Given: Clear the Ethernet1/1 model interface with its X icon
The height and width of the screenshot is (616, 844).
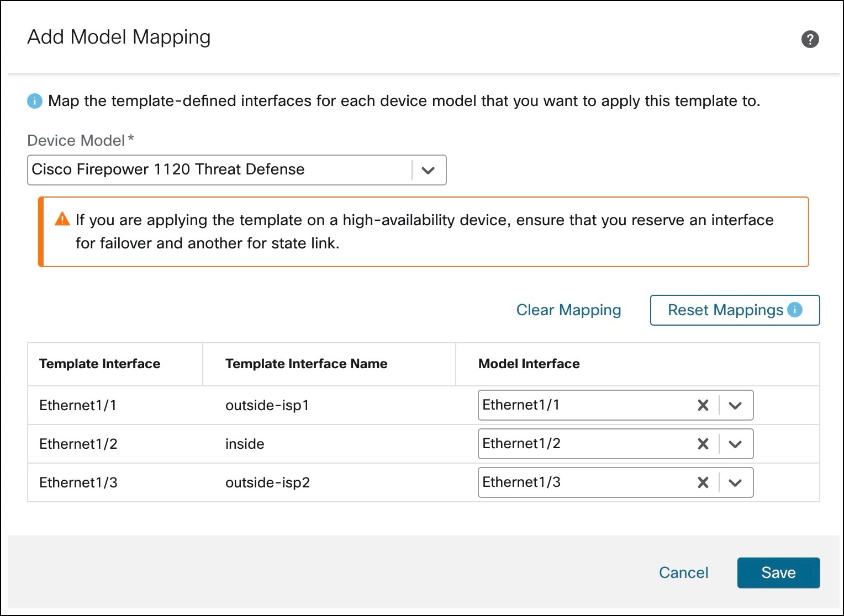Looking at the screenshot, I should (x=703, y=405).
